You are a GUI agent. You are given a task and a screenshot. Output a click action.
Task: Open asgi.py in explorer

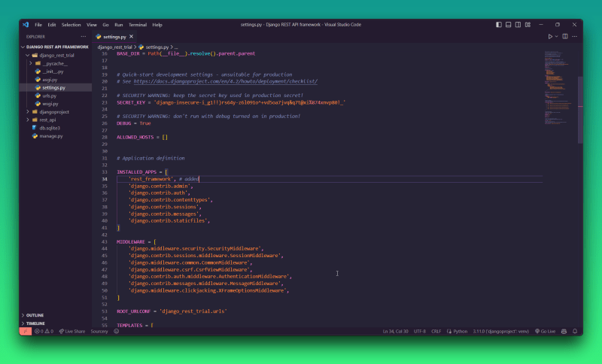click(x=55, y=80)
